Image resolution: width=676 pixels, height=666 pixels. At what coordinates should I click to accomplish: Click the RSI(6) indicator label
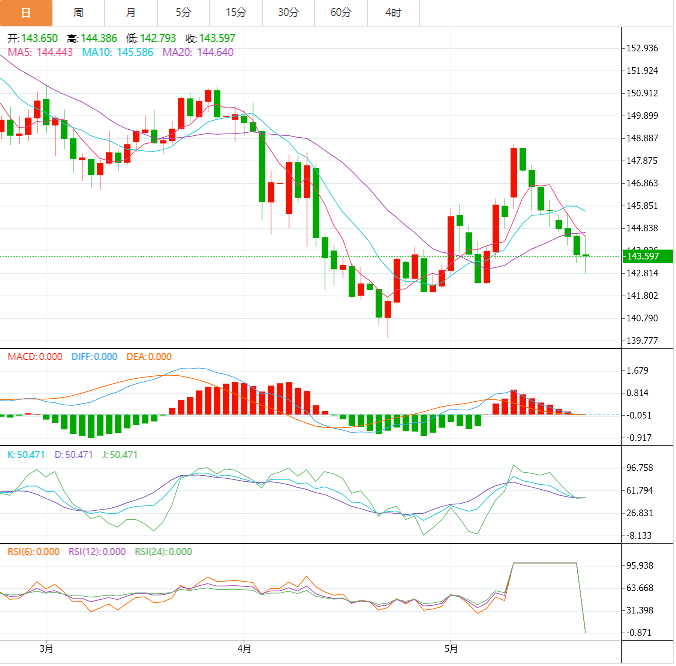34,552
